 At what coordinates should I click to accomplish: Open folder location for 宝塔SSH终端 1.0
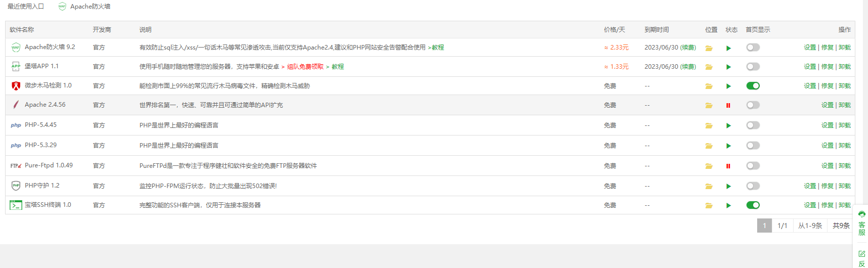pos(709,205)
